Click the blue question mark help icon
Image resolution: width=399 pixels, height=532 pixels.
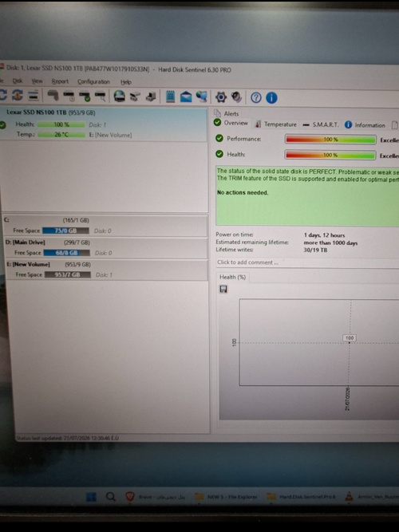pyautogui.click(x=256, y=98)
